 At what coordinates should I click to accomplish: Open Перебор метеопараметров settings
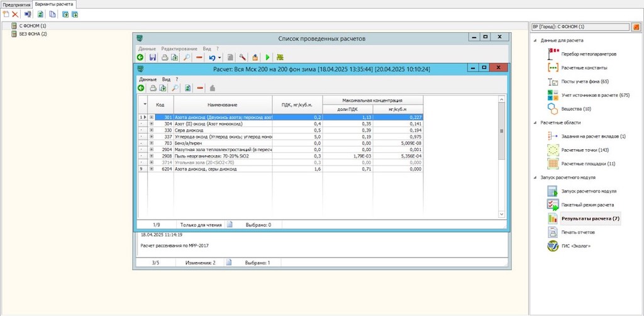click(588, 54)
